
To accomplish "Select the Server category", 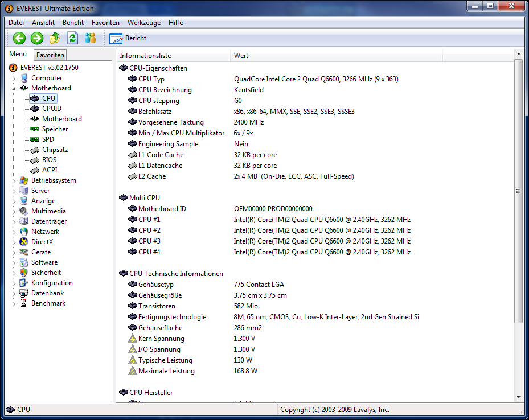I will click(x=40, y=191).
